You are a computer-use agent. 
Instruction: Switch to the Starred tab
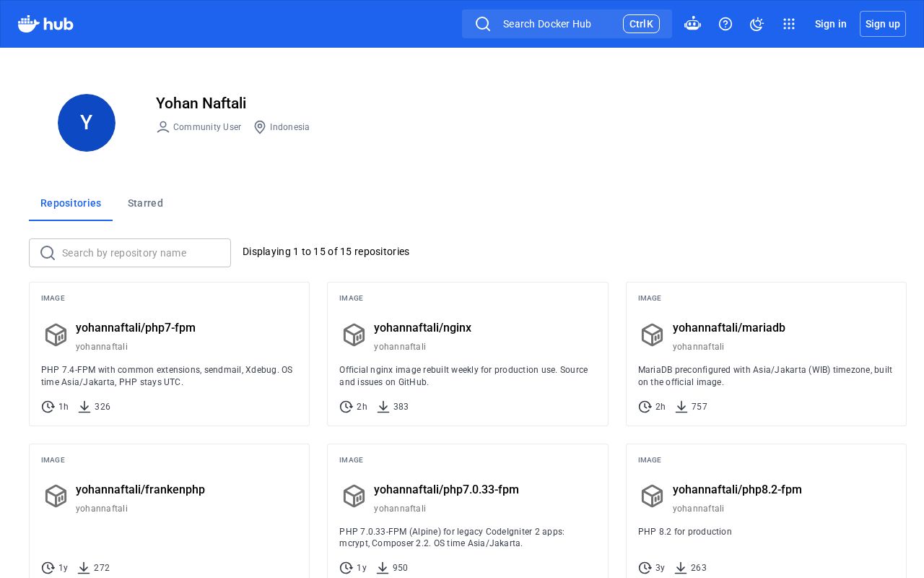(145, 203)
